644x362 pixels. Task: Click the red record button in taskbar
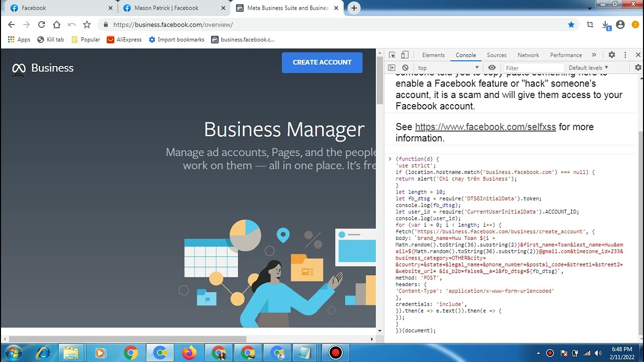click(x=336, y=353)
